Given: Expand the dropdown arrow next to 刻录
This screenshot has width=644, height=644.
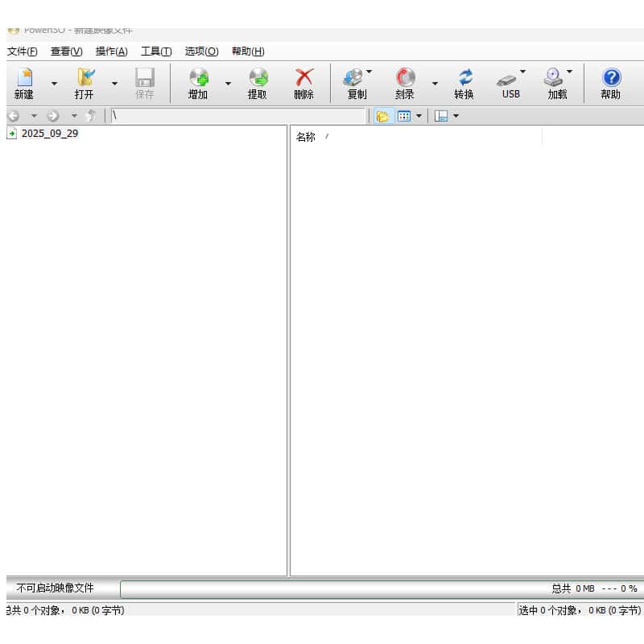Looking at the screenshot, I should 435,84.
